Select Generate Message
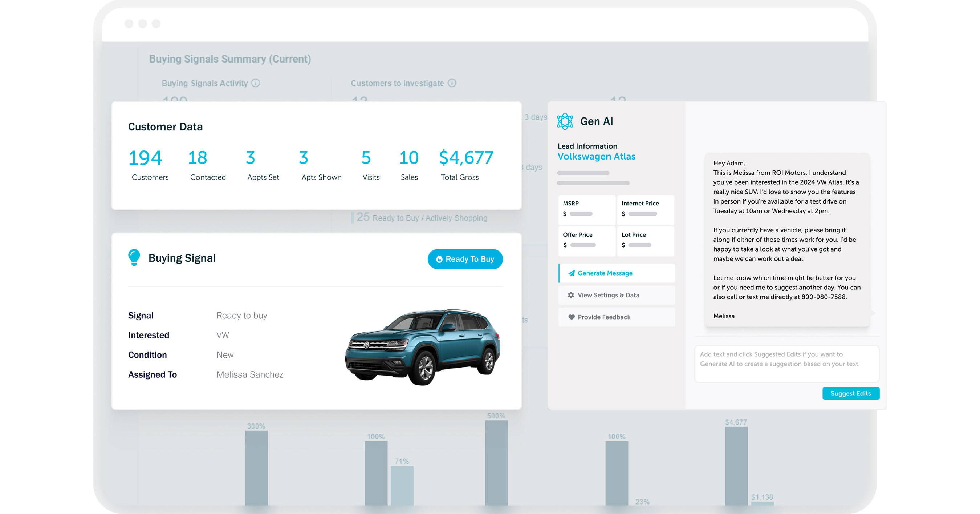The width and height of the screenshot is (980, 514). (x=605, y=273)
